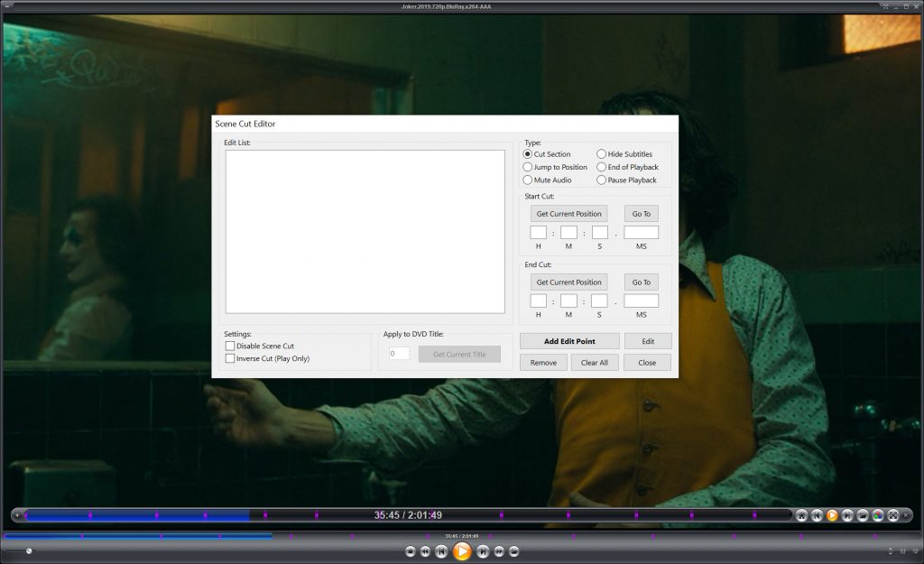Click the Clear All button

click(594, 363)
